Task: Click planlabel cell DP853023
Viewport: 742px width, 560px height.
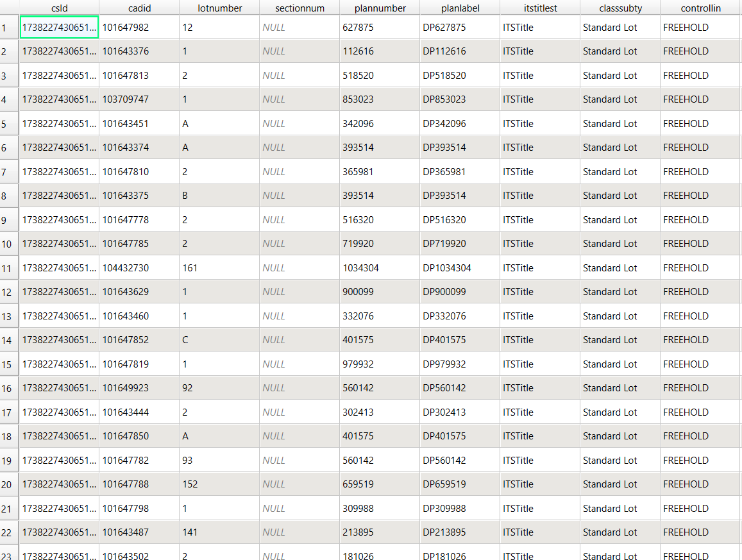Action: point(460,99)
